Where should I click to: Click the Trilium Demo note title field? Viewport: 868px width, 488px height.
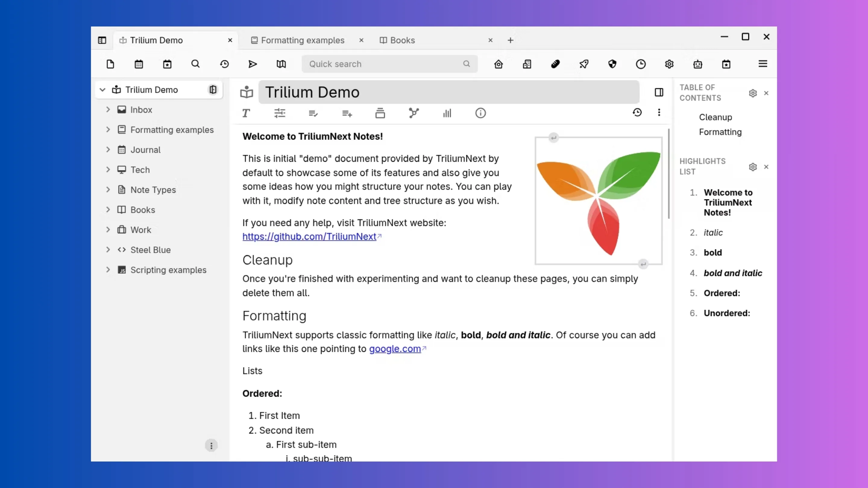(x=449, y=92)
